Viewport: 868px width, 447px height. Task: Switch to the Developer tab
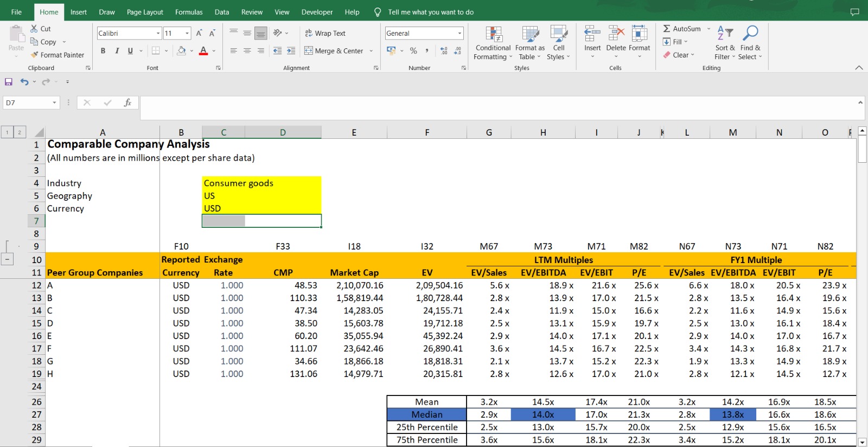coord(317,12)
